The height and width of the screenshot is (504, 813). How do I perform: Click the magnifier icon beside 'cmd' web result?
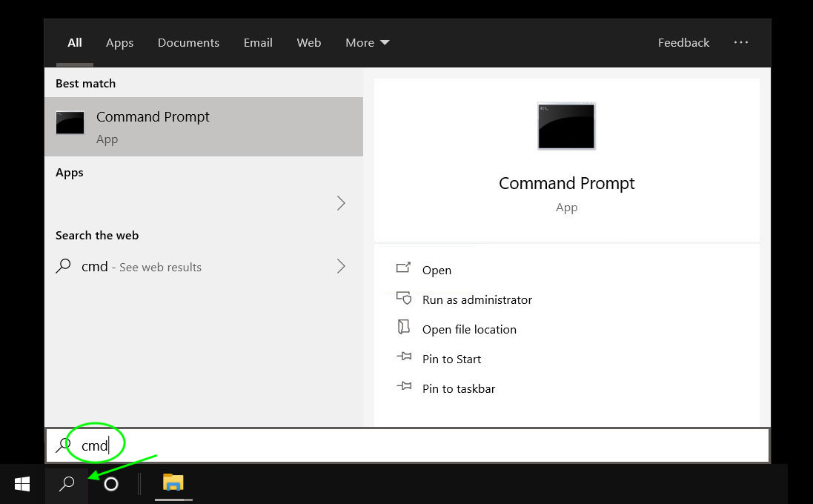63,266
